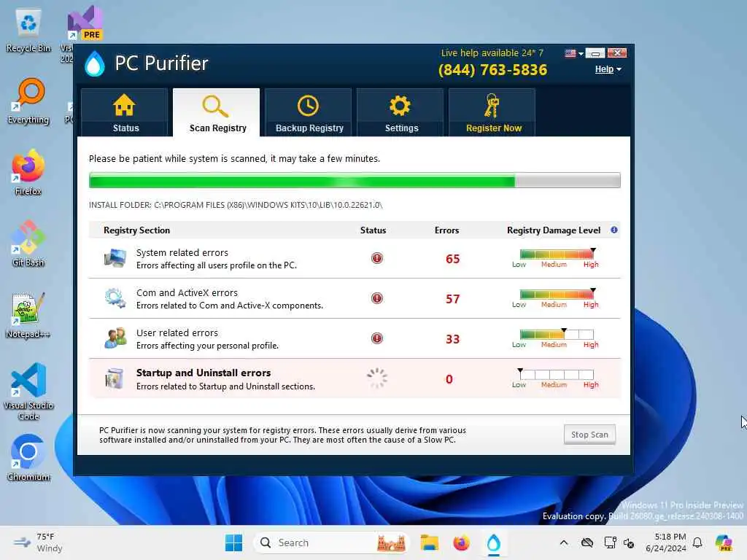Click the System related errors monitor icon
747x560 pixels.
tap(115, 259)
